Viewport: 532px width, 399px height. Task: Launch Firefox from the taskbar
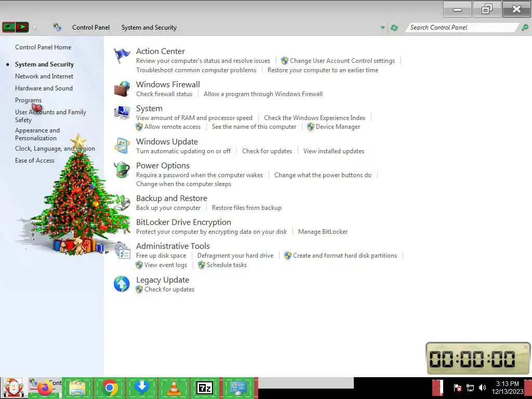click(x=45, y=389)
